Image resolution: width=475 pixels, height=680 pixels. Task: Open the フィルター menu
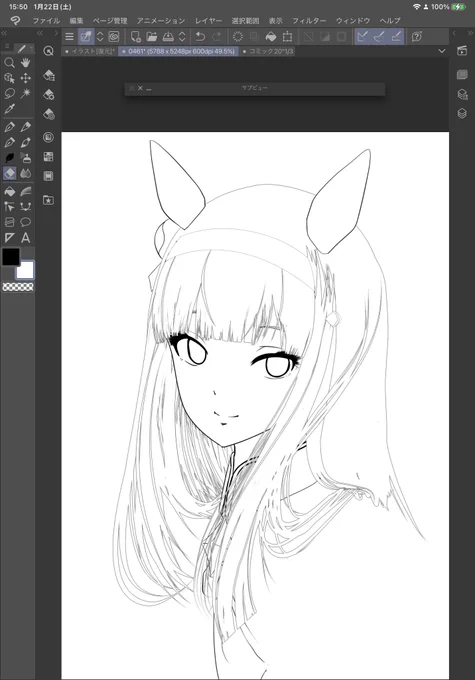coord(309,20)
